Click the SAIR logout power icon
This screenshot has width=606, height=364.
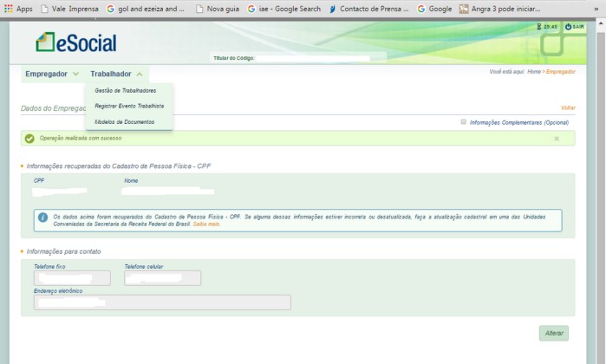568,27
